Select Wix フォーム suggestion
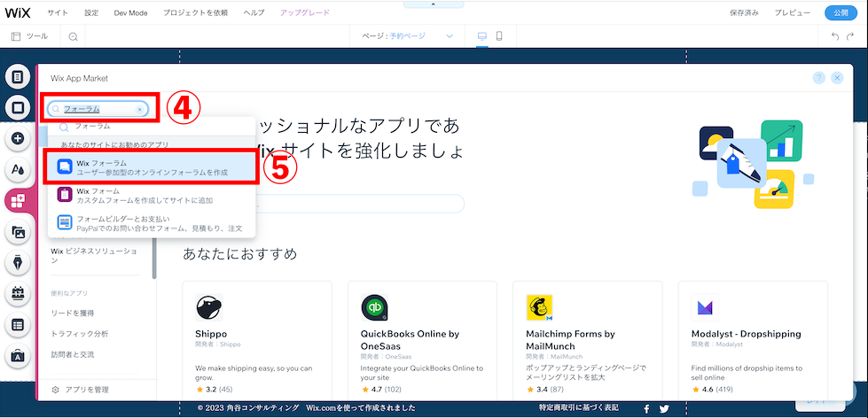This screenshot has height=418, width=868. tap(152, 195)
